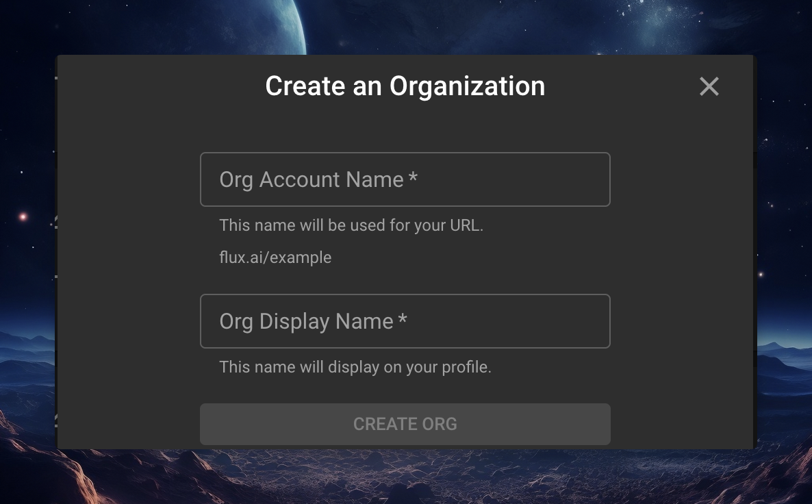Focus the Org Account Name field

coord(405,179)
